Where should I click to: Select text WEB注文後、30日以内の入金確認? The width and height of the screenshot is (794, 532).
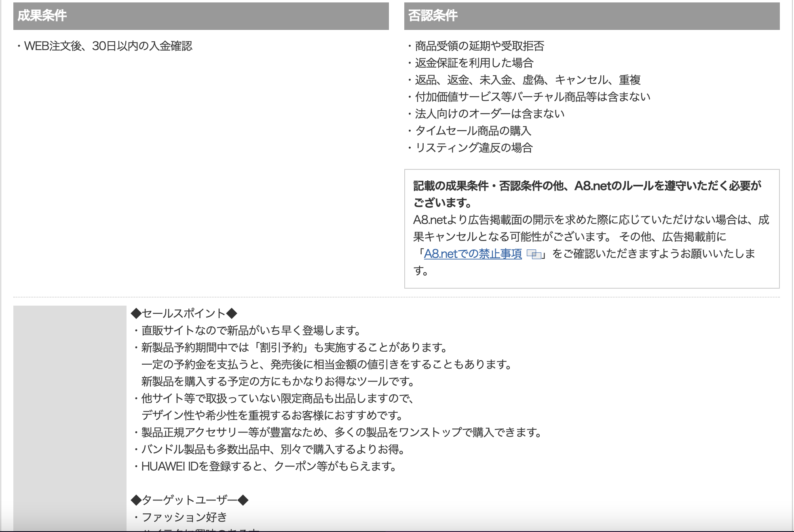108,46
